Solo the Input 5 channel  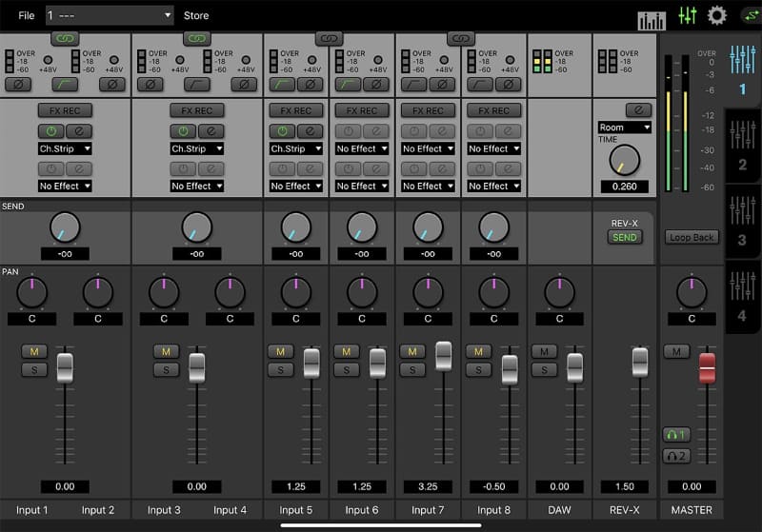tap(280, 370)
